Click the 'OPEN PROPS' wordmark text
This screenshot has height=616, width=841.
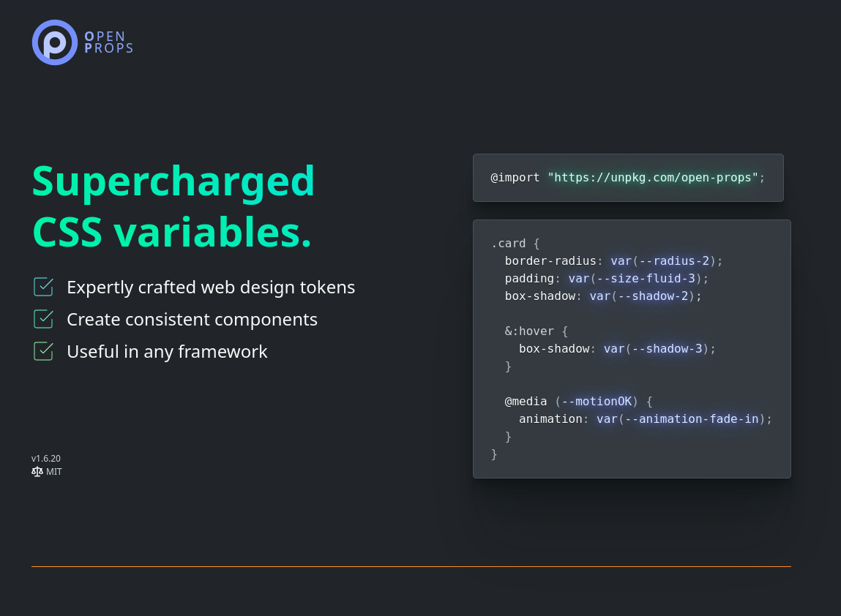(108, 42)
